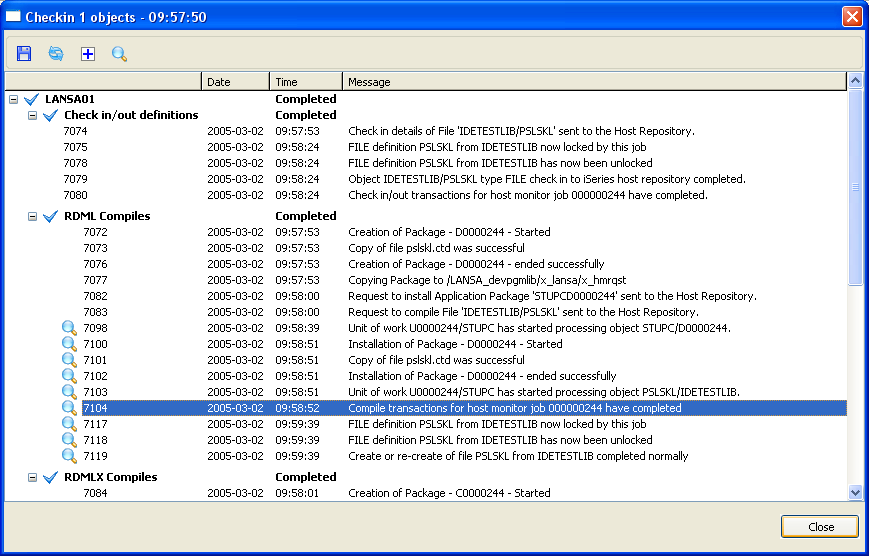Screen dimensions: 869x556
Task: Click the magnifying glass toolbar icon
Action: click(119, 53)
